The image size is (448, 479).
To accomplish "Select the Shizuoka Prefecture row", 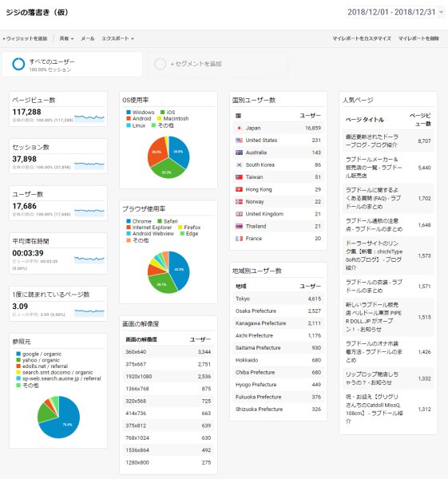I will point(278,409).
